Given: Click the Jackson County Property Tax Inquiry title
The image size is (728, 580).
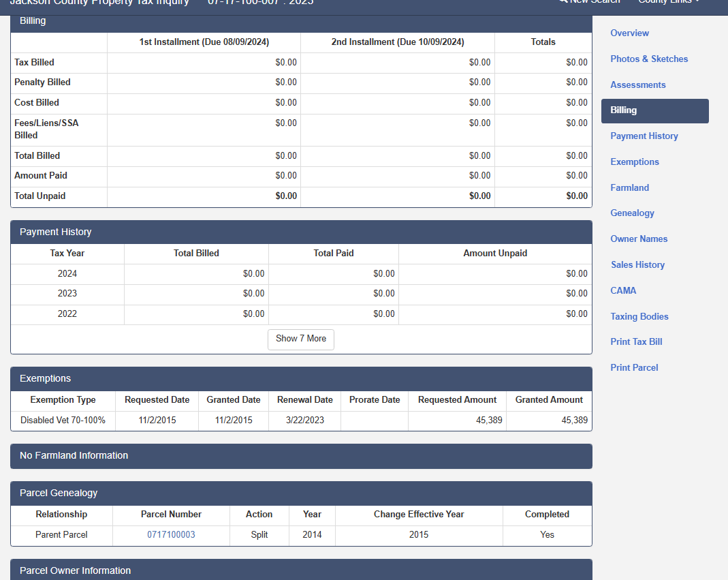Looking at the screenshot, I should pyautogui.click(x=99, y=3).
